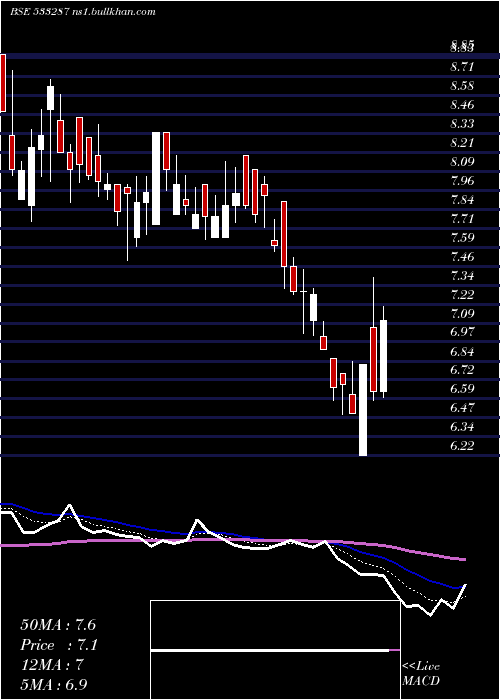This screenshot has width=500, height=700.
Task: Click the 7.96 price axis label
Action: tap(462, 181)
